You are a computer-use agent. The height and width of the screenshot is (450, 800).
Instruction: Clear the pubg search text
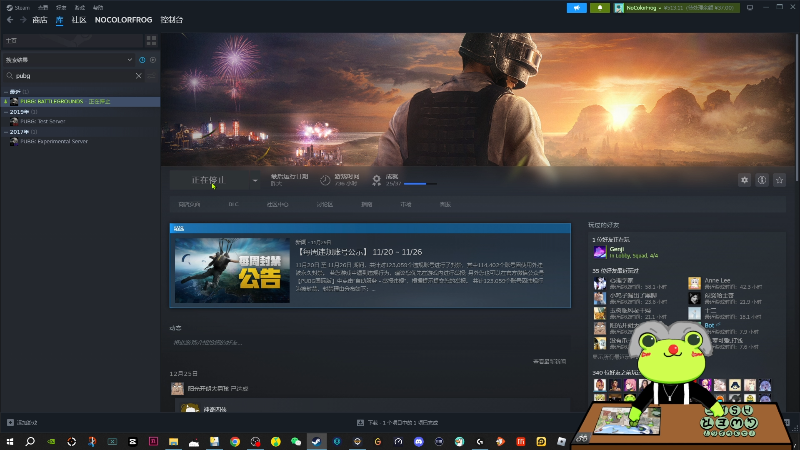pos(138,76)
